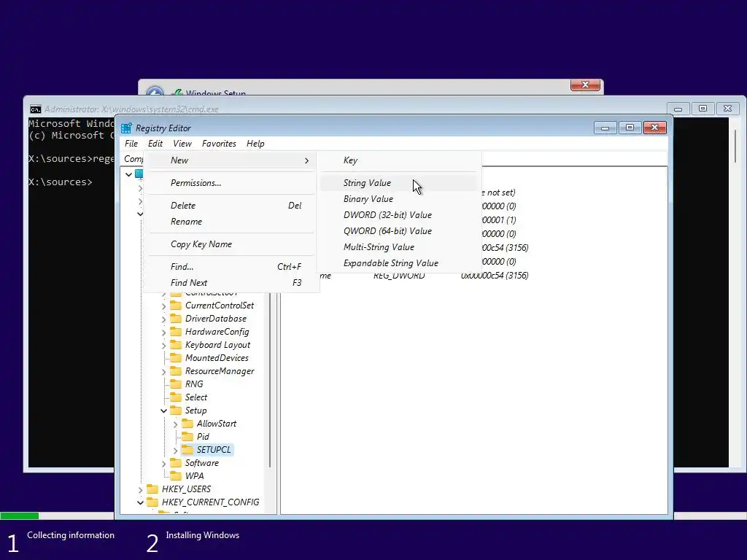
Task: Open the Favorites menu
Action: click(x=219, y=144)
